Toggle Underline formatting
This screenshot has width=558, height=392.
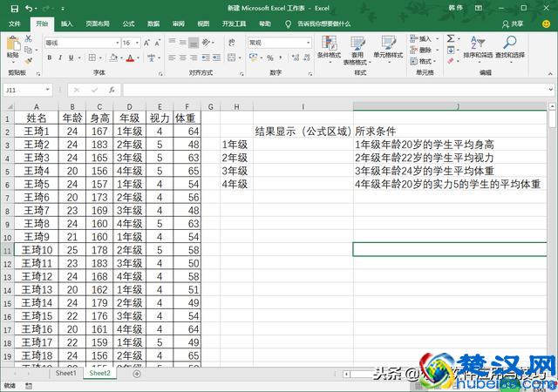pyautogui.click(x=71, y=57)
